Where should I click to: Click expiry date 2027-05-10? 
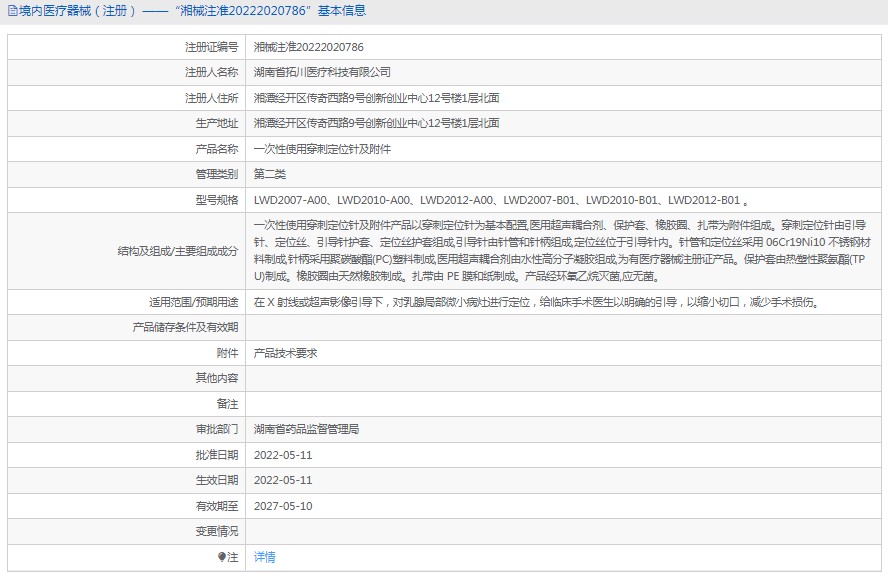pyautogui.click(x=283, y=506)
